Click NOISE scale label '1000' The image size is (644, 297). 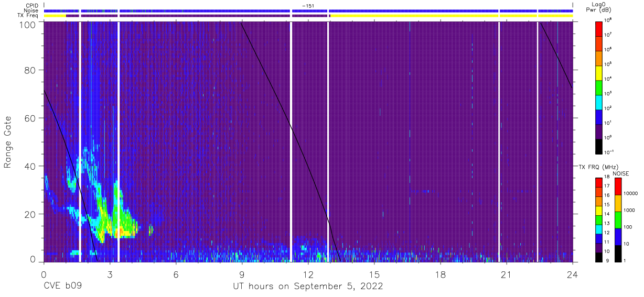(x=629, y=210)
